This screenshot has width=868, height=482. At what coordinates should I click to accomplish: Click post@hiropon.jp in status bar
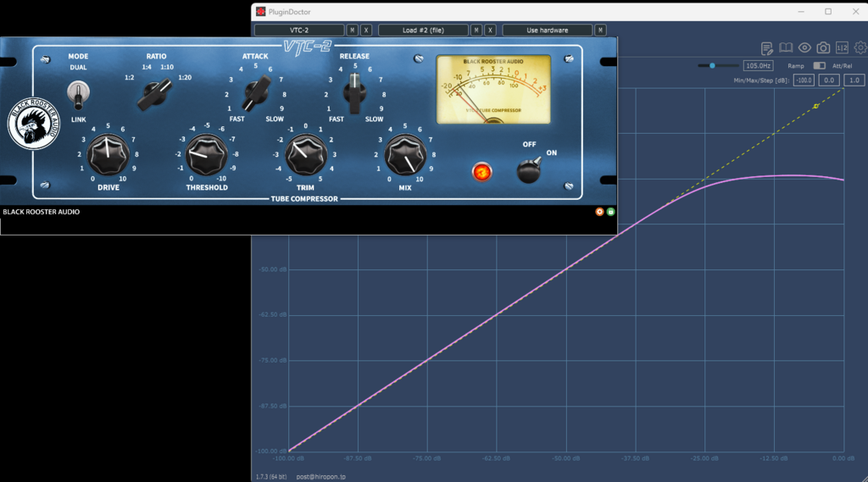(320, 476)
